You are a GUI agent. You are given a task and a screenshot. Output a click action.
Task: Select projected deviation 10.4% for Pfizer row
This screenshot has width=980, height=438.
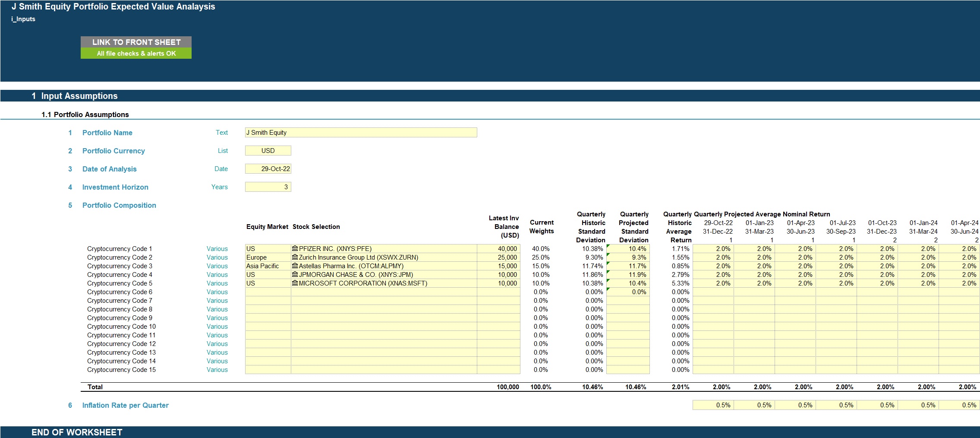click(628, 249)
